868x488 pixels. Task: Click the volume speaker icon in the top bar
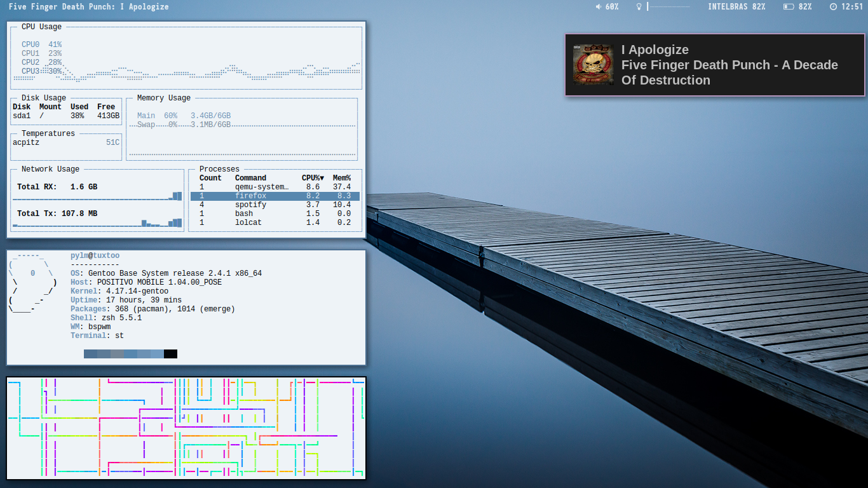pyautogui.click(x=598, y=6)
